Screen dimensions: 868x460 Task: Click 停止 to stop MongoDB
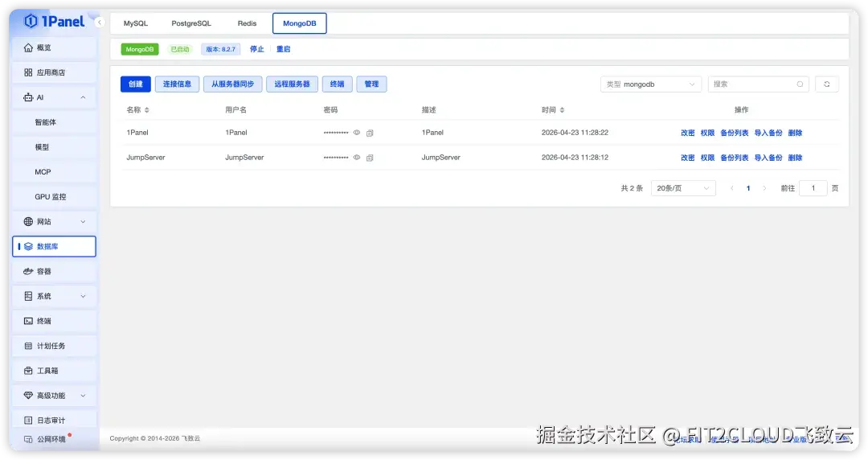click(257, 49)
